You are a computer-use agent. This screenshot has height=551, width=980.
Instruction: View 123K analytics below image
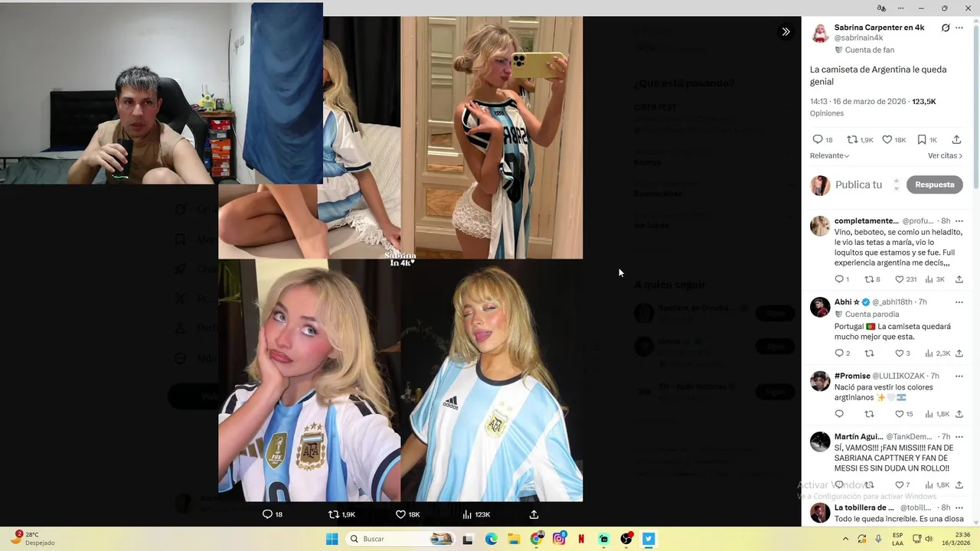coord(475,514)
